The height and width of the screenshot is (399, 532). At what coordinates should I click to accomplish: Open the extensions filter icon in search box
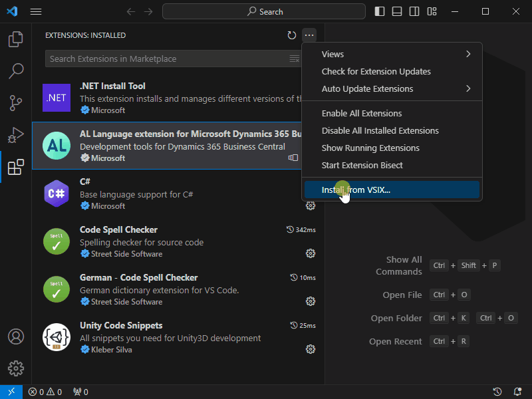[294, 59]
